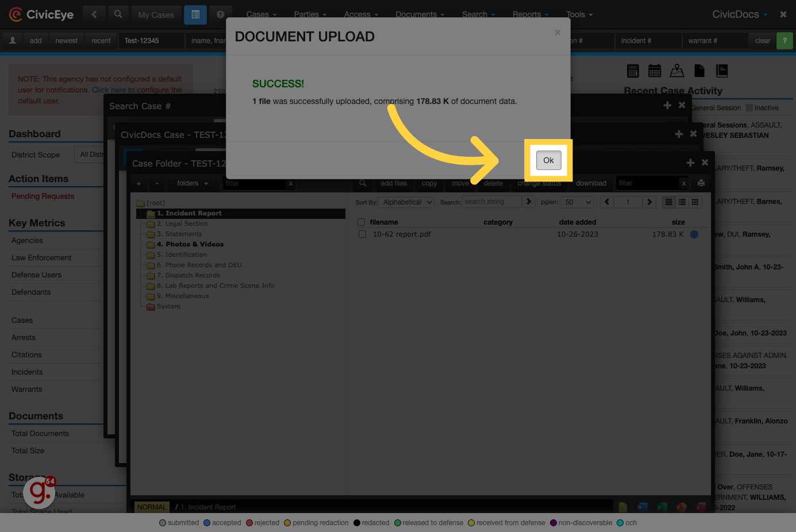This screenshot has width=796, height=532.
Task: Click the case number field showing Test-12345
Action: tap(152, 41)
